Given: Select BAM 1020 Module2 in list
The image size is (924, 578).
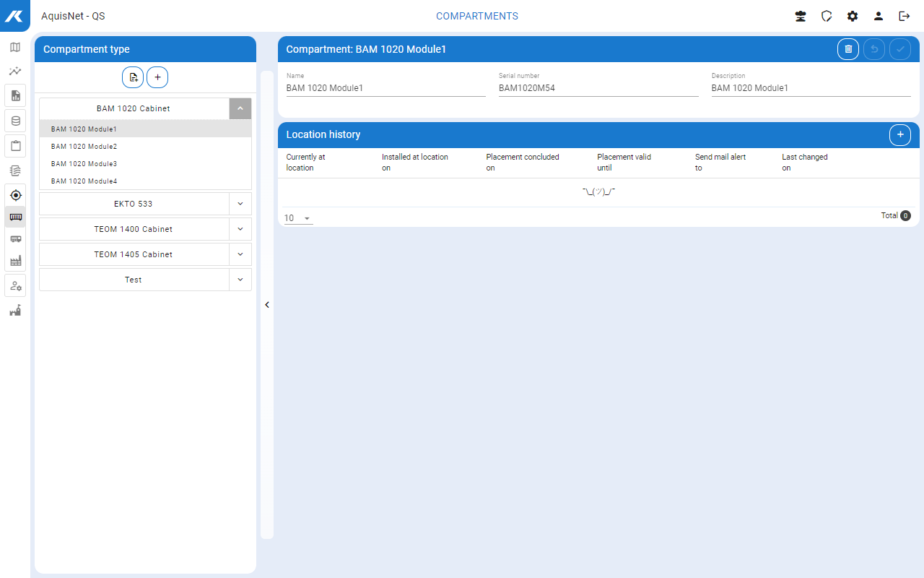Looking at the screenshot, I should pos(84,147).
